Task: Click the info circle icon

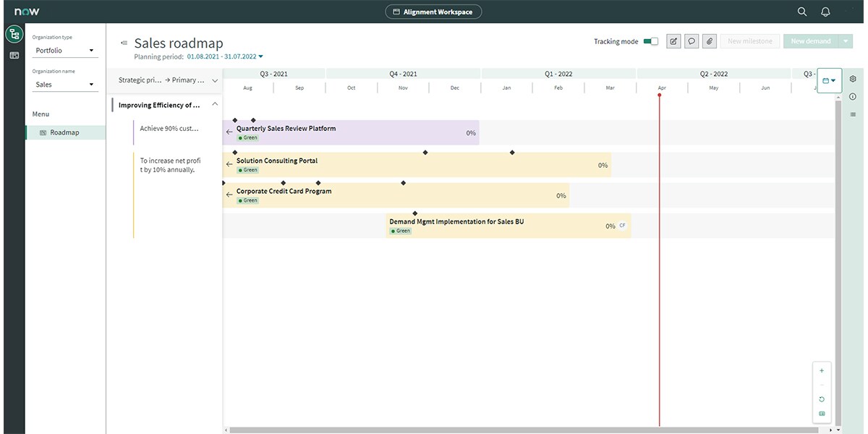Action: pos(853,96)
